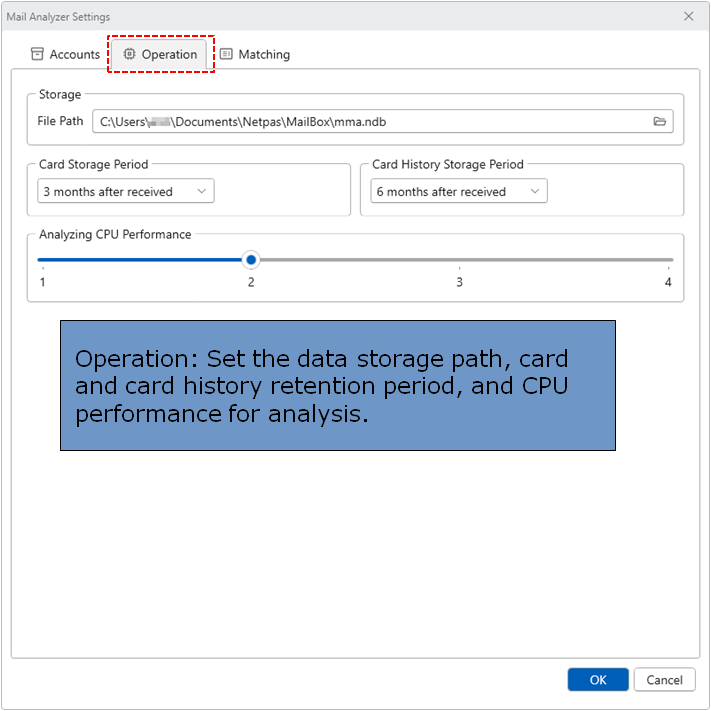Browse for storage file using folder icon

tap(659, 122)
